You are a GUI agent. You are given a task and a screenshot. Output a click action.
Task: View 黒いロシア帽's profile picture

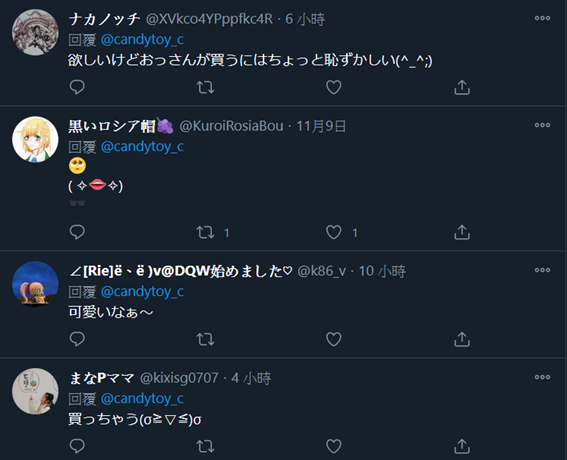[35, 139]
